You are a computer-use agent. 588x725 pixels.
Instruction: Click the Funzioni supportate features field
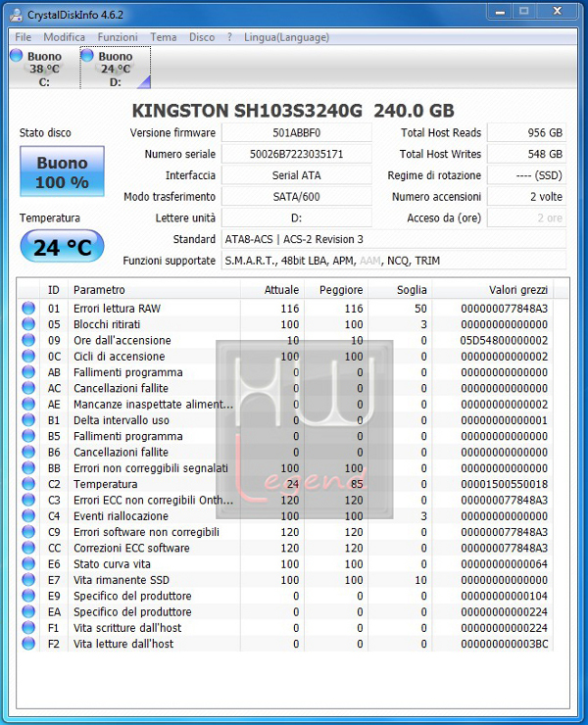click(394, 261)
